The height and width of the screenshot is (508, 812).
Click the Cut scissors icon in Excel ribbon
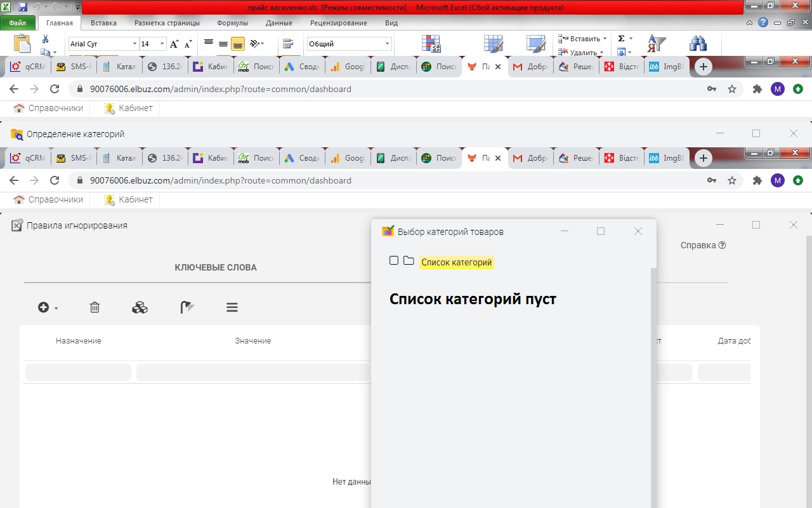click(x=45, y=39)
